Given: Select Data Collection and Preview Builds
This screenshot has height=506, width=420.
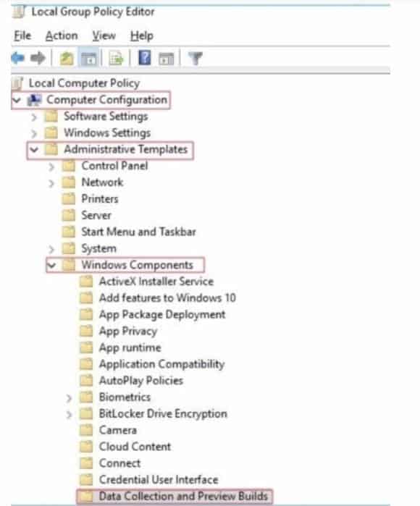Looking at the screenshot, I should 183,496.
